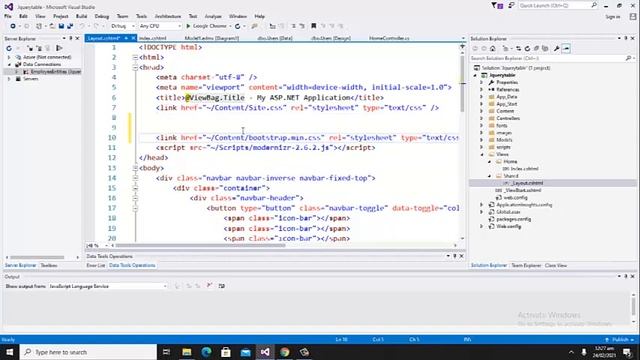
Task: Toggle word wrap in the Output panel
Action: (222, 286)
